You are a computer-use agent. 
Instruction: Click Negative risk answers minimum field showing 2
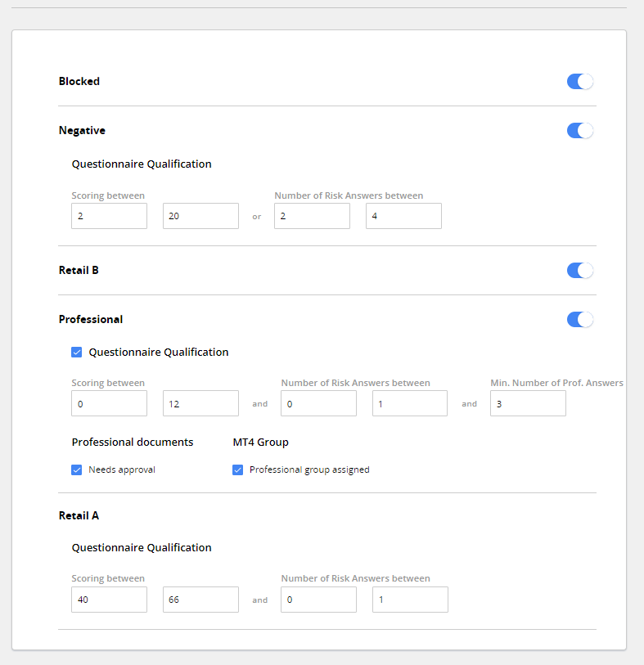pos(312,215)
